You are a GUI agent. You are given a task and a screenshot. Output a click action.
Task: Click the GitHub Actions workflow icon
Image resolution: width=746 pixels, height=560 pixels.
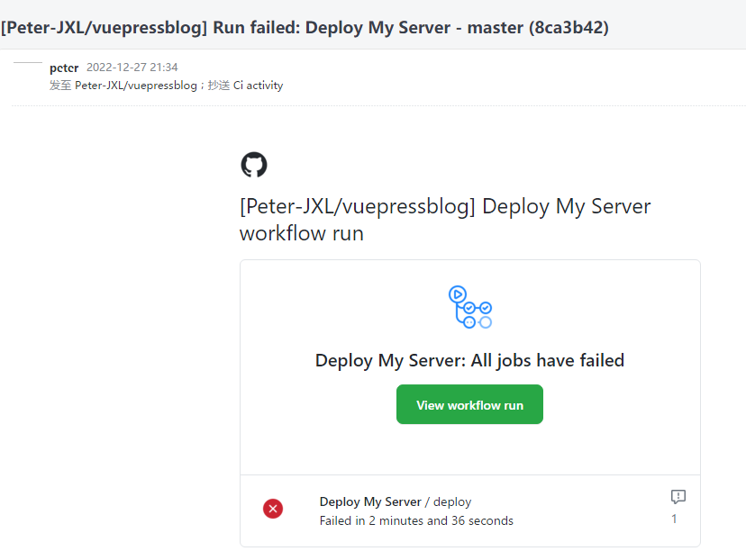tap(470, 307)
